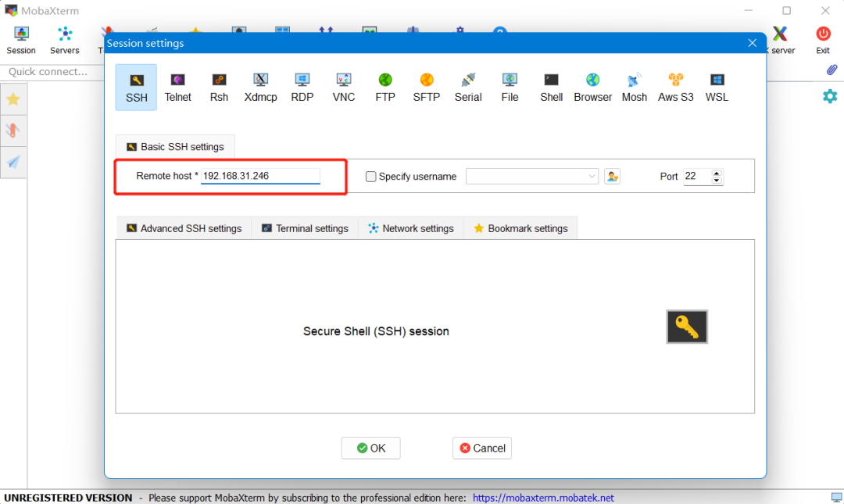The height and width of the screenshot is (504, 844).
Task: Decrease the Port number with down arrow
Action: [x=717, y=180]
